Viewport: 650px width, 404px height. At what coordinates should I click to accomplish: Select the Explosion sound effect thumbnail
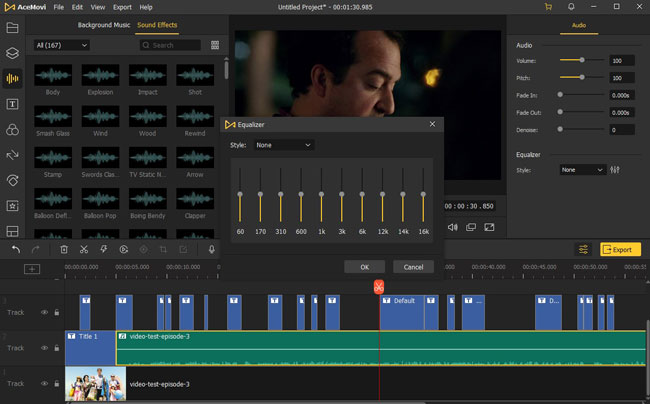[x=100, y=75]
